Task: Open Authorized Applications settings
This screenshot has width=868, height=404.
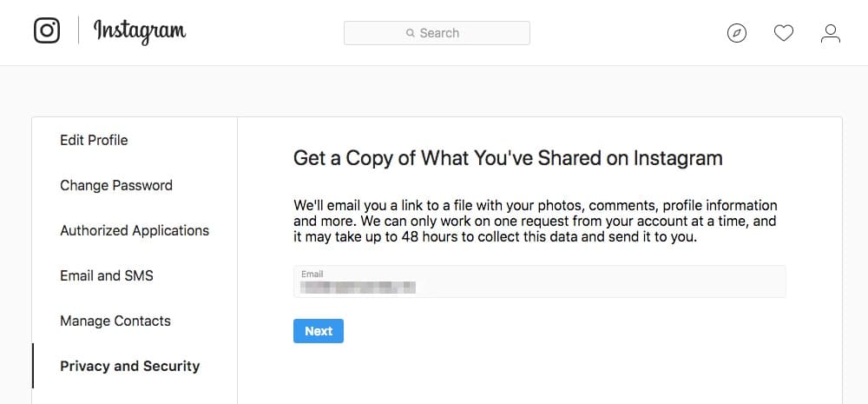Action: click(135, 230)
